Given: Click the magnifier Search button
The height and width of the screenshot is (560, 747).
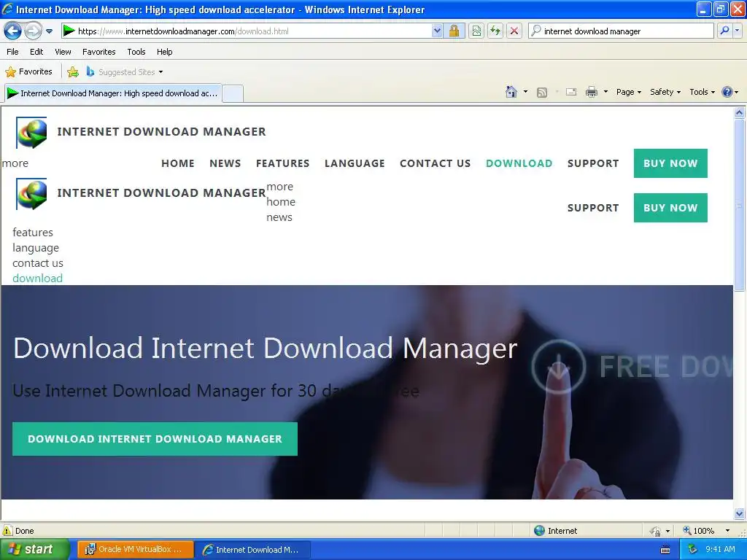Looking at the screenshot, I should [724, 31].
